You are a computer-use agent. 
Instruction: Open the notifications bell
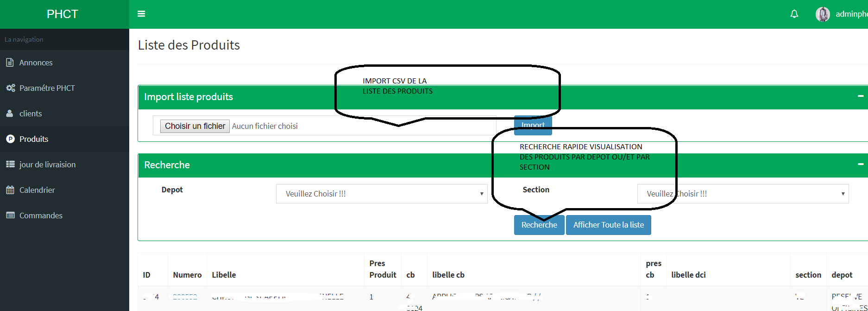794,14
